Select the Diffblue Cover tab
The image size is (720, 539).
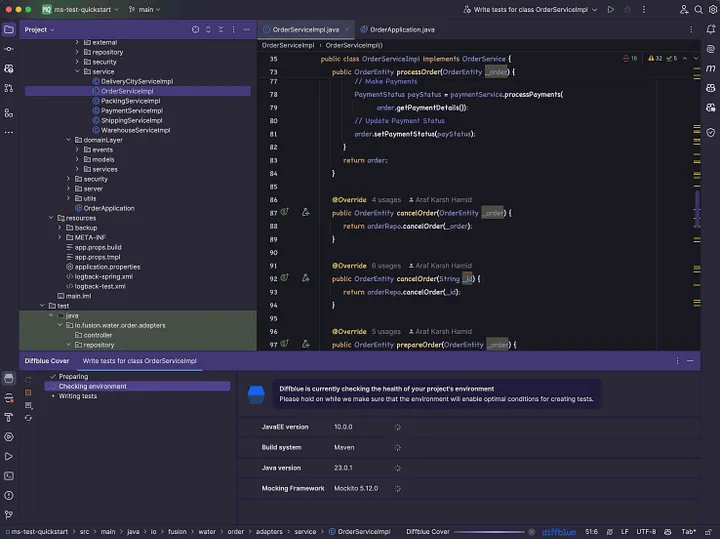(46, 360)
